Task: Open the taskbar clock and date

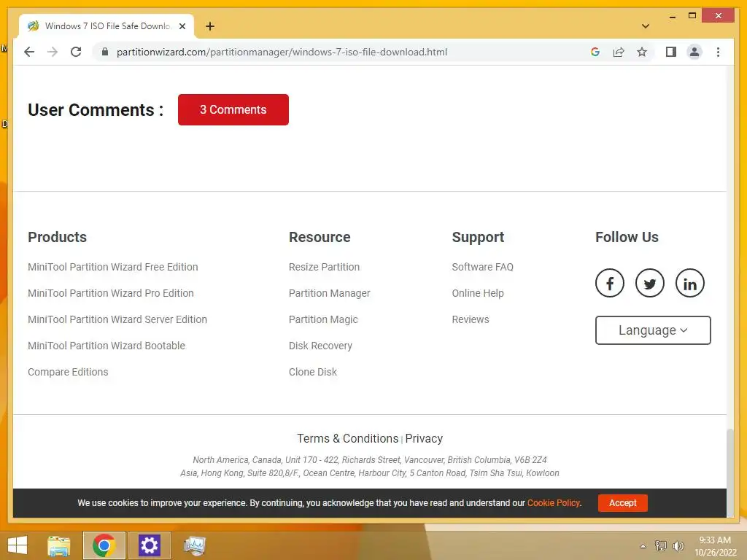Action: (715, 546)
